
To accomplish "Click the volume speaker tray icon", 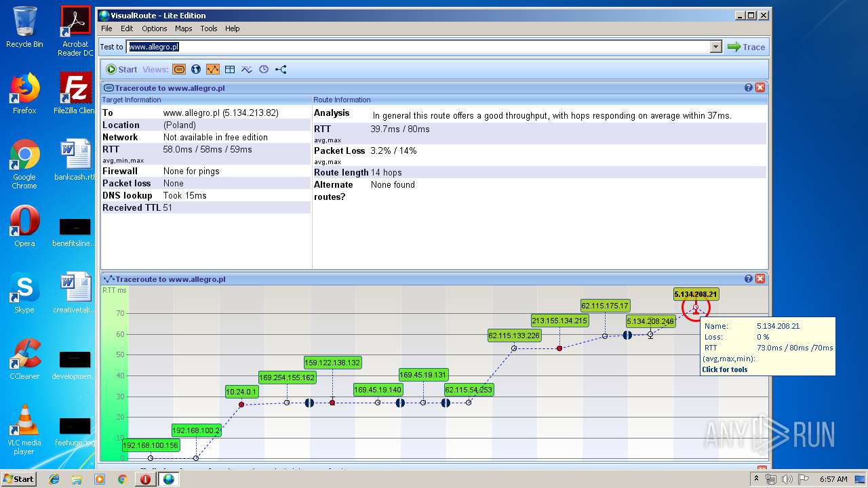I will [787, 479].
